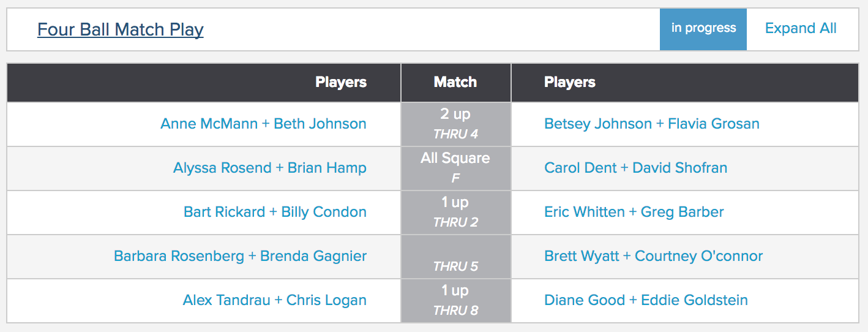
Task: Select Brett Wyatt + Courtney O'connor team
Action: point(653,256)
